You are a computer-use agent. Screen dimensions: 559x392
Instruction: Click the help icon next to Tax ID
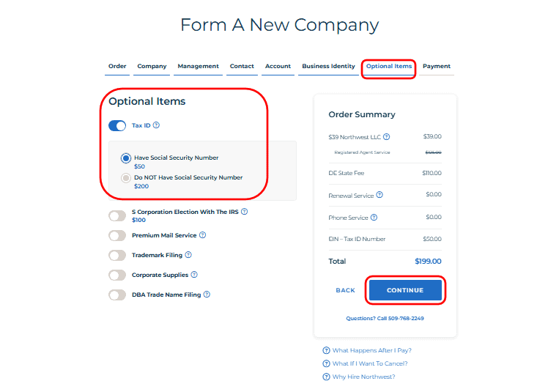click(157, 125)
